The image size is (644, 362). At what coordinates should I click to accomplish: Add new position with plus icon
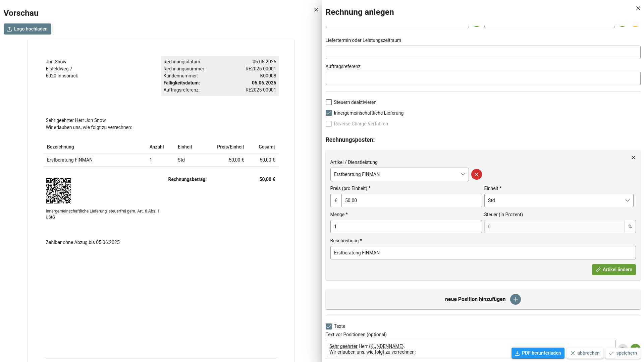point(515,299)
